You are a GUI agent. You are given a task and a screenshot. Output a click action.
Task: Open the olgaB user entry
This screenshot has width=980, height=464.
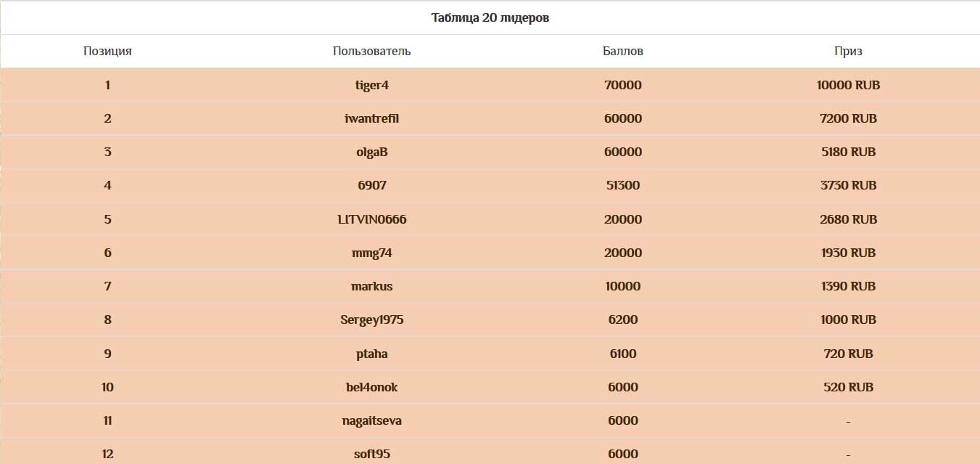372,152
